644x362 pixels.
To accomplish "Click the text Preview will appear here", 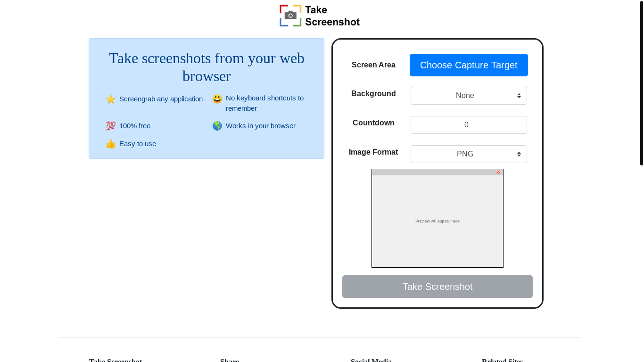I will (x=438, y=221).
